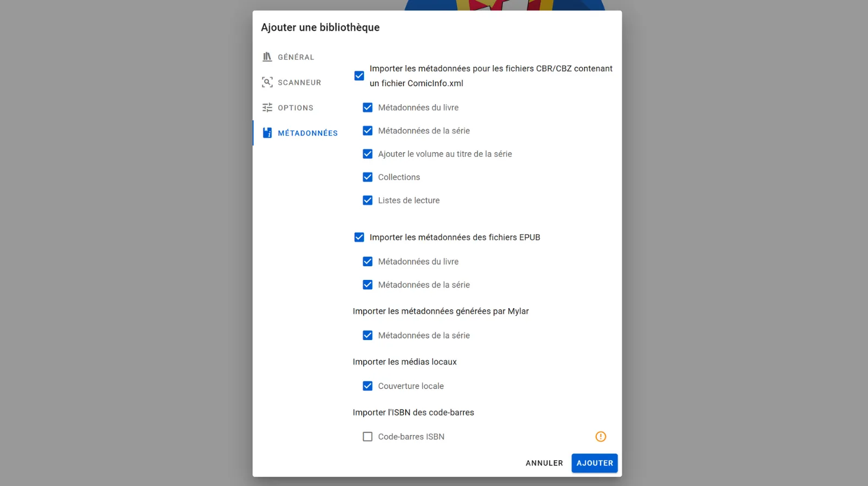Toggle Mylar Métadonnées de la série checkbox

pyautogui.click(x=367, y=336)
